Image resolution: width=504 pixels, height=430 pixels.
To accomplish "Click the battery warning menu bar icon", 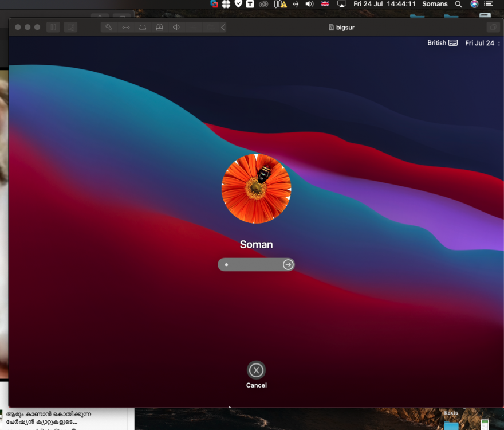I will [280, 4].
